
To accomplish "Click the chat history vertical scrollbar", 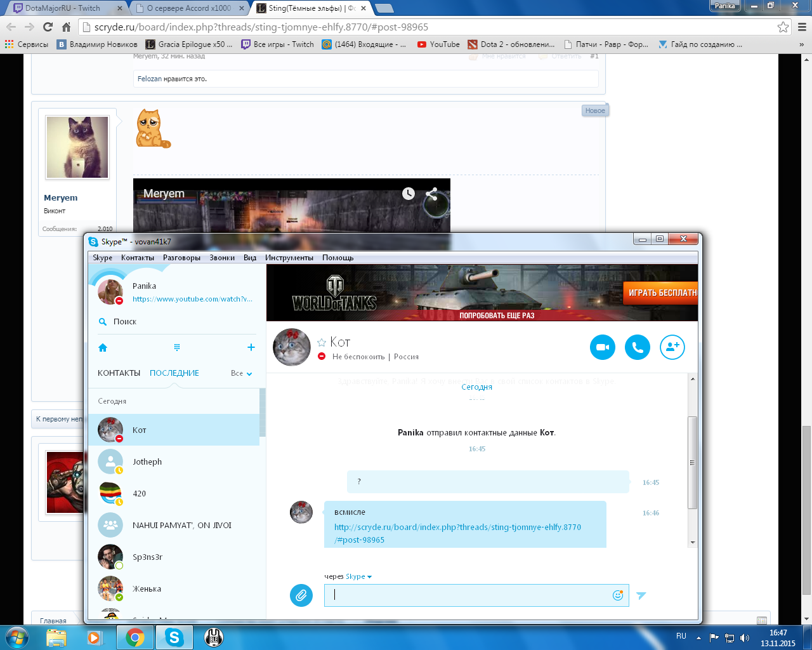I will [x=693, y=462].
